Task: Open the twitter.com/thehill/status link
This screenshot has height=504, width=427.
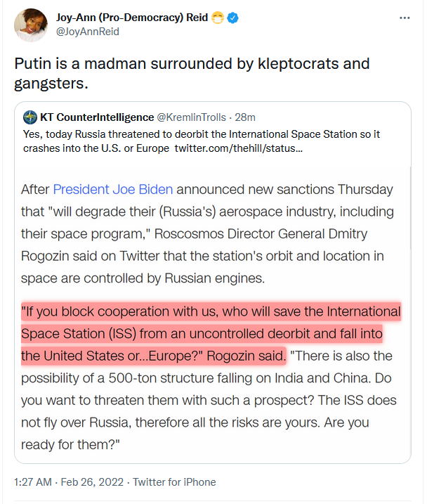Action: click(239, 149)
